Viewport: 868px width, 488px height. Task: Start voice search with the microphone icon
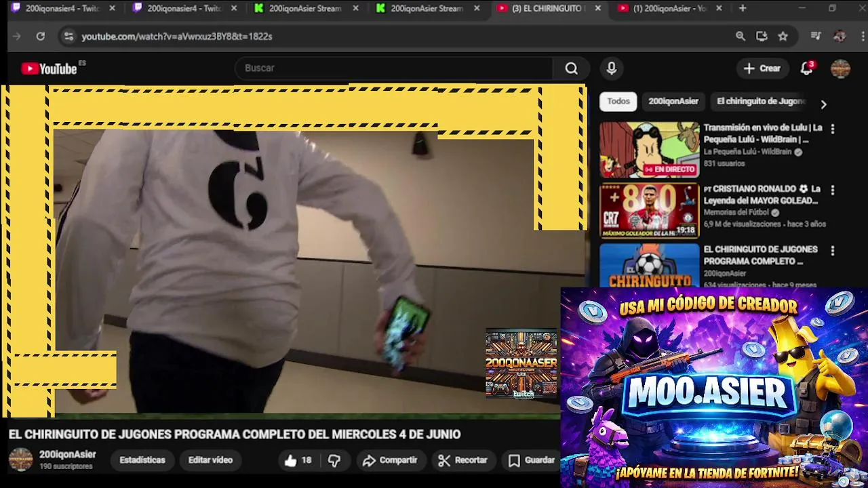pyautogui.click(x=612, y=68)
